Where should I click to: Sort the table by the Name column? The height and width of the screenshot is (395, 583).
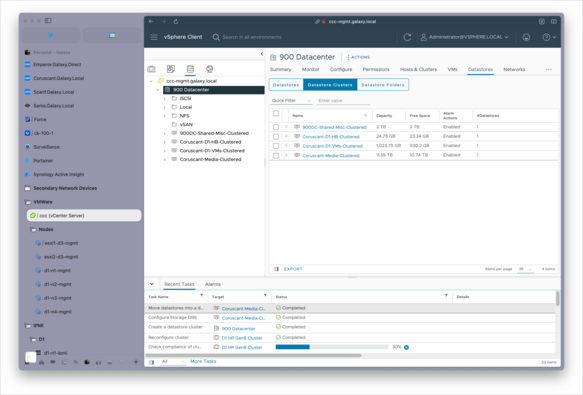297,116
